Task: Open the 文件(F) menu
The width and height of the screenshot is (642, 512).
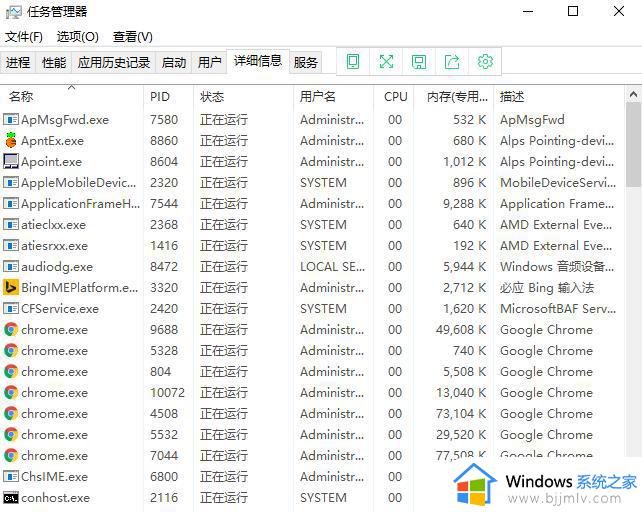Action: pos(24,37)
